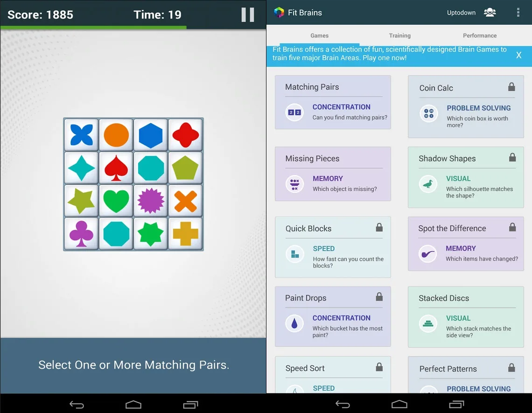
Task: Click the green game time progress bar
Action: (x=93, y=28)
